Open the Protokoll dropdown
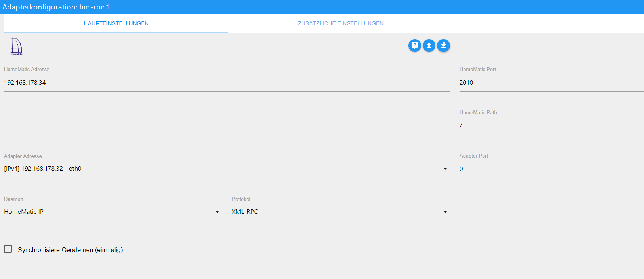644x279 pixels. (341, 212)
